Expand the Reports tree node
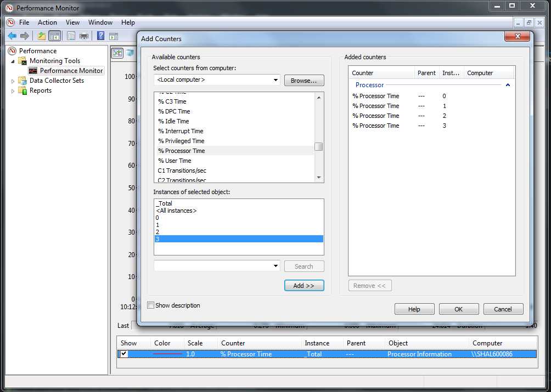Viewport: 551px width, 392px height. coord(13,91)
